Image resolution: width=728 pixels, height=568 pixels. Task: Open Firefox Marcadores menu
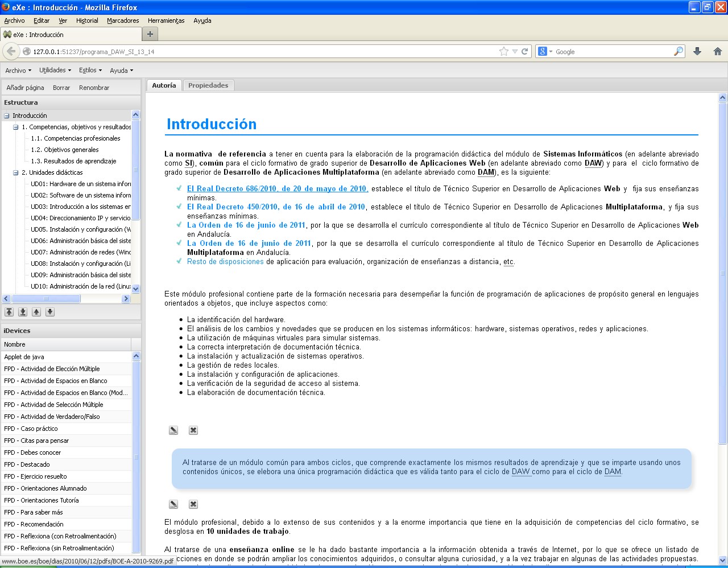(123, 20)
